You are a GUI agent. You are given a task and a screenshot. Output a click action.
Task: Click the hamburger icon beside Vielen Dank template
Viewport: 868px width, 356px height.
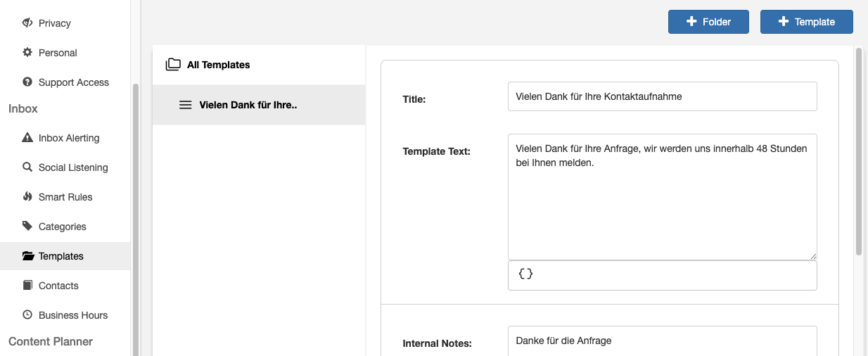point(186,105)
